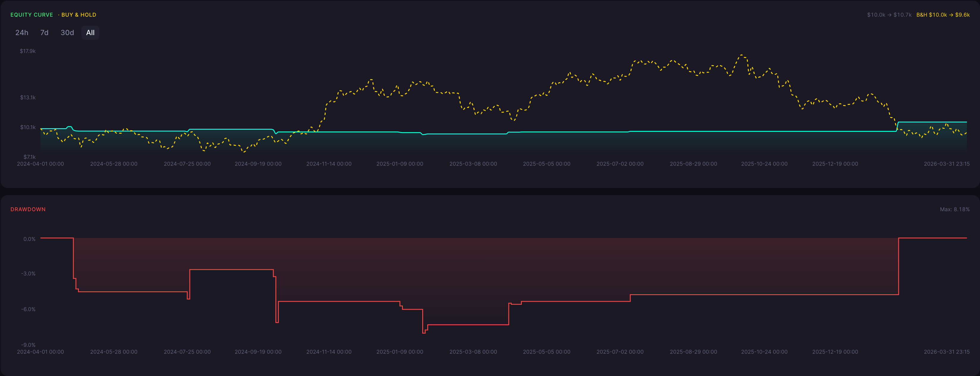This screenshot has width=980, height=376.
Task: Select the All time range tab
Action: 90,33
